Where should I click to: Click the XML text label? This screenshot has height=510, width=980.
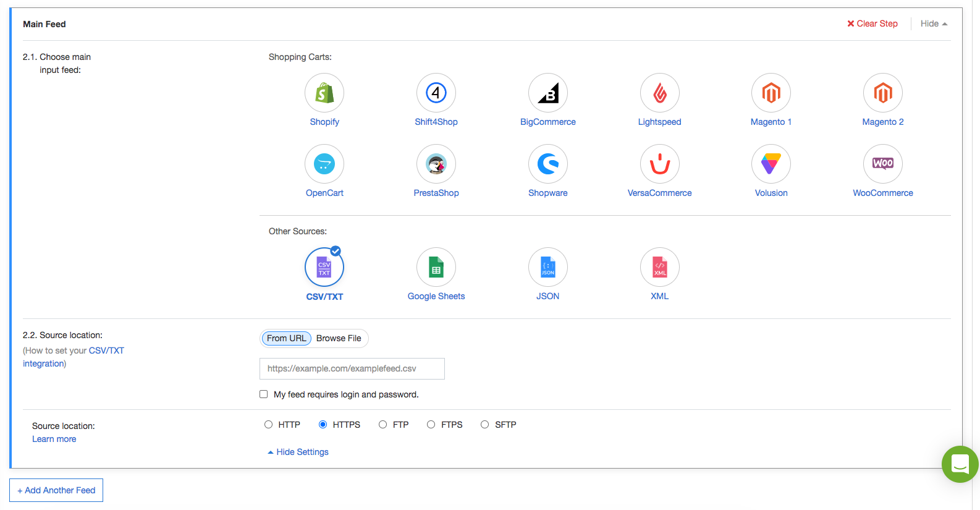(x=660, y=296)
